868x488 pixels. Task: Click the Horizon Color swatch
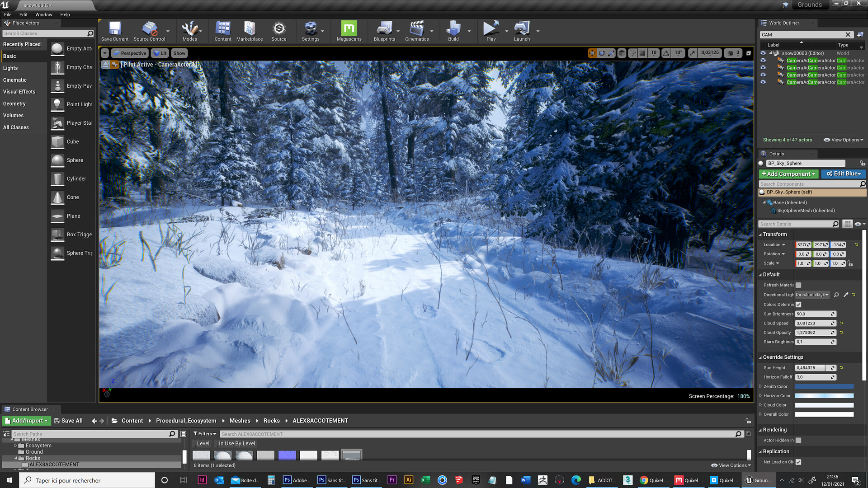point(824,395)
